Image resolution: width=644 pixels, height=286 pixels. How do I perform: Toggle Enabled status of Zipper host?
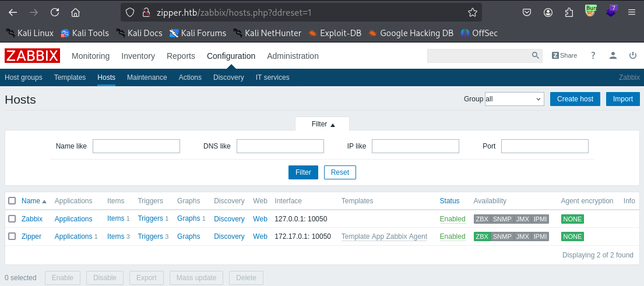click(x=452, y=236)
